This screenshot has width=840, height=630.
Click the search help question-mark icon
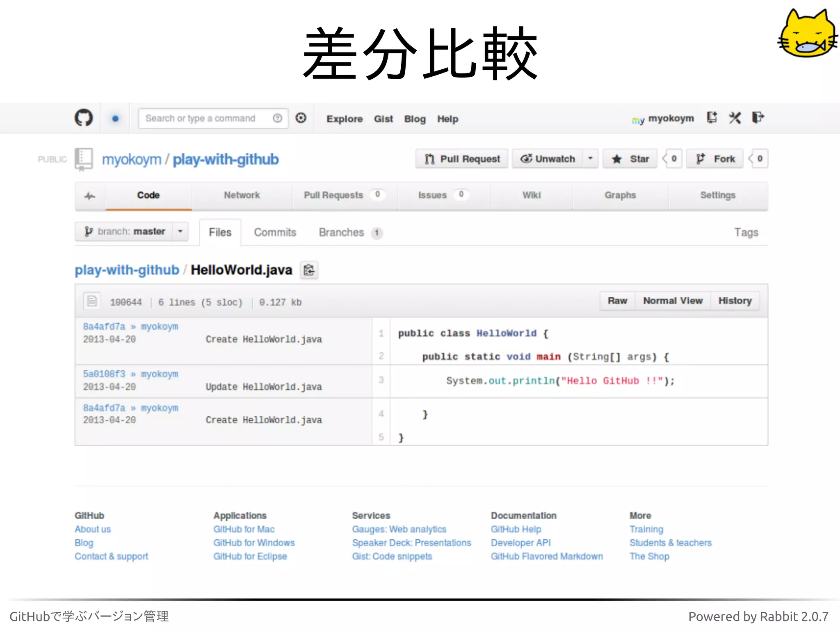[x=278, y=118]
